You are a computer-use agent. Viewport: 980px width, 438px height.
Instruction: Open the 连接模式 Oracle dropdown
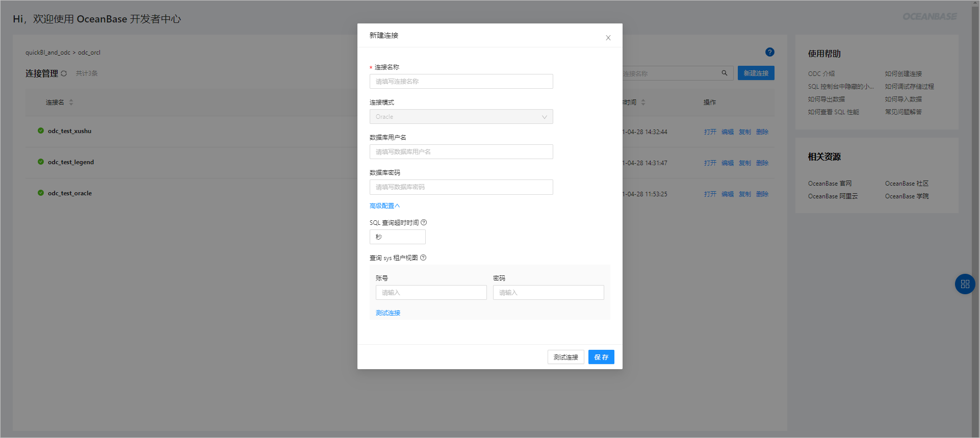(x=461, y=117)
